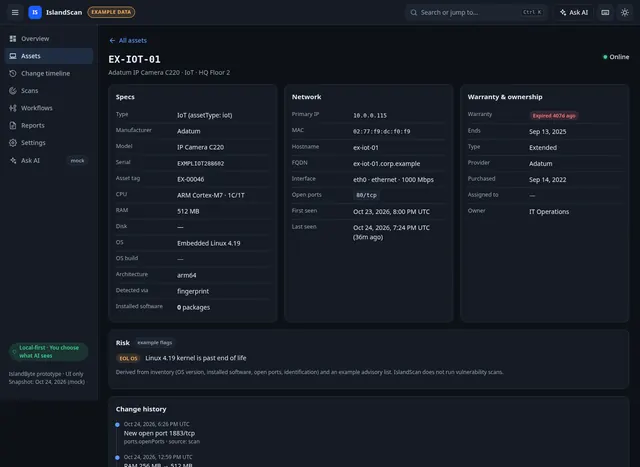Click the FQDN ex-iot-01.corp.example

pos(387,164)
